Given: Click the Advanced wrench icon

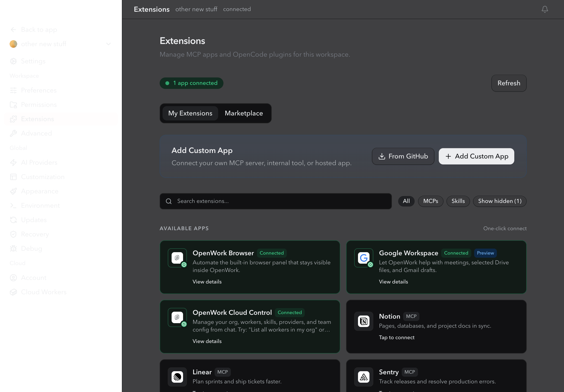Looking at the screenshot, I should pyautogui.click(x=13, y=133).
